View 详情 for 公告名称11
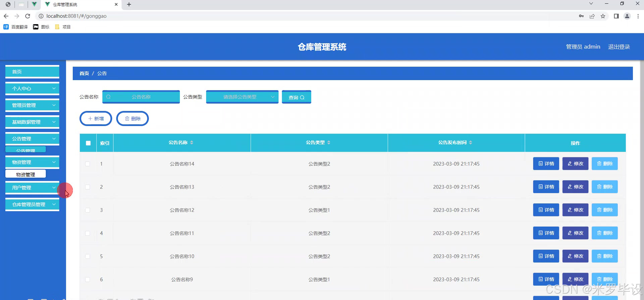The image size is (644, 300). [546, 233]
